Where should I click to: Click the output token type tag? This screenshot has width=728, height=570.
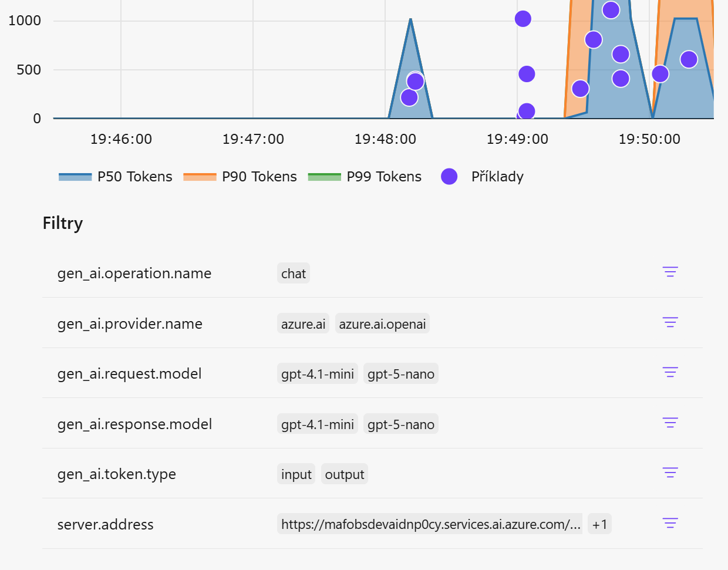(x=345, y=474)
